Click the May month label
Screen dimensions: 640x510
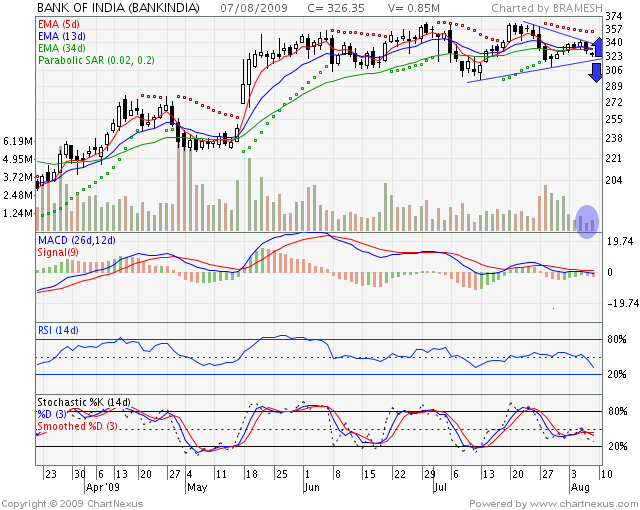click(197, 487)
